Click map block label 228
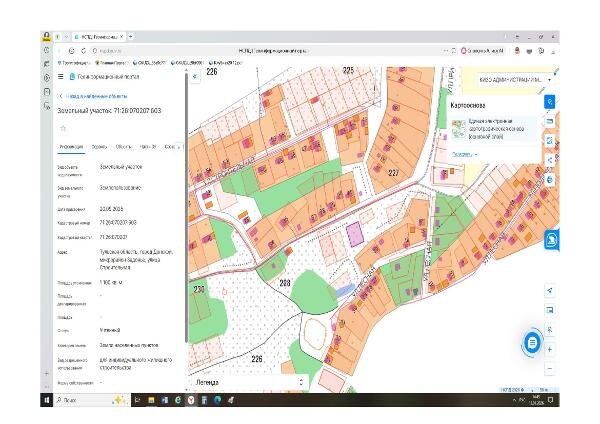This screenshot has width=600, height=424. [285, 283]
